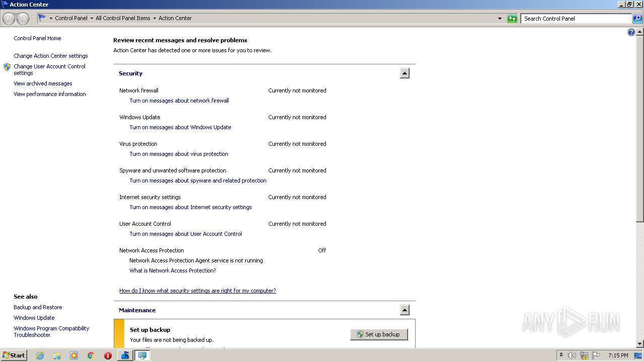Click the Show desktop icon by the clock
Screen dimensions: 644x362
tap(638, 355)
